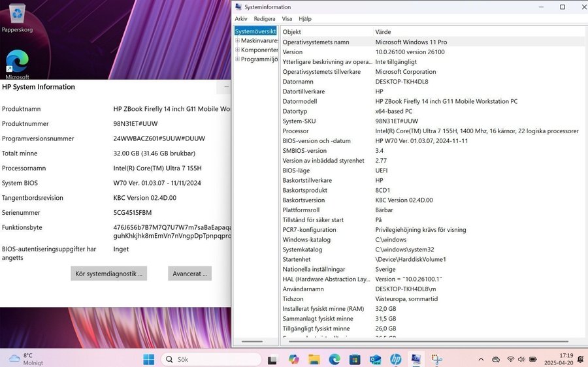The image size is (588, 367).
Task: Maximize the Systeminformation window
Action: pos(563,7)
